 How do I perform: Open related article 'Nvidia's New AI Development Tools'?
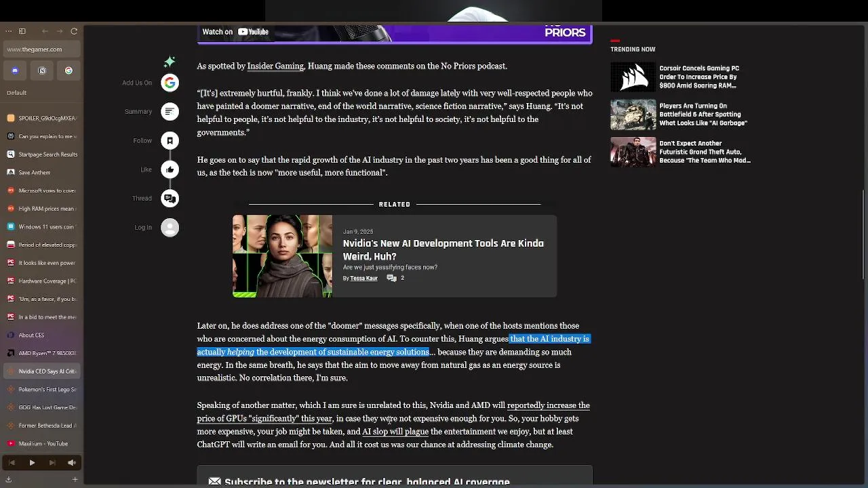(443, 250)
